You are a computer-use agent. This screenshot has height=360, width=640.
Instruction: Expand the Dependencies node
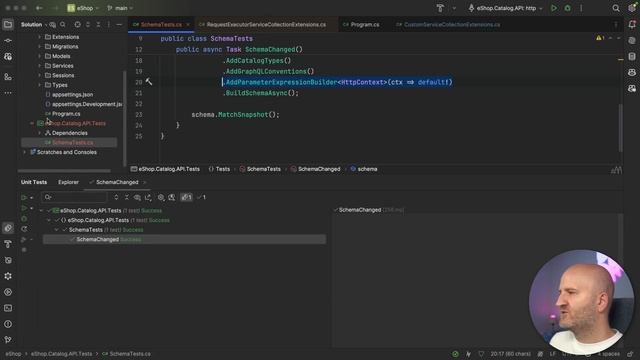point(40,133)
